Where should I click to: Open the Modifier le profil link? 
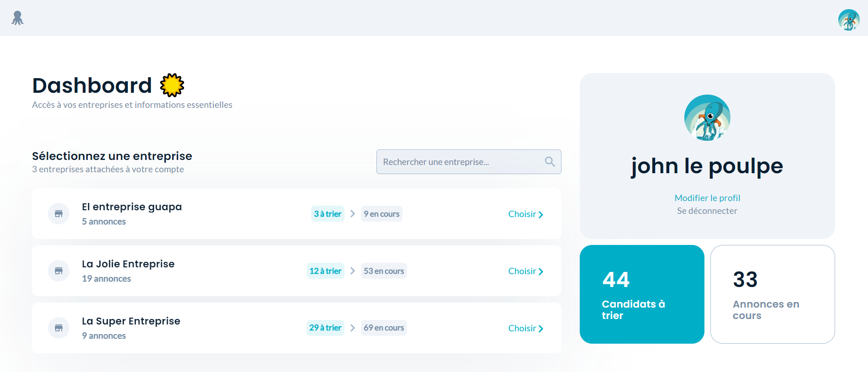coord(707,198)
